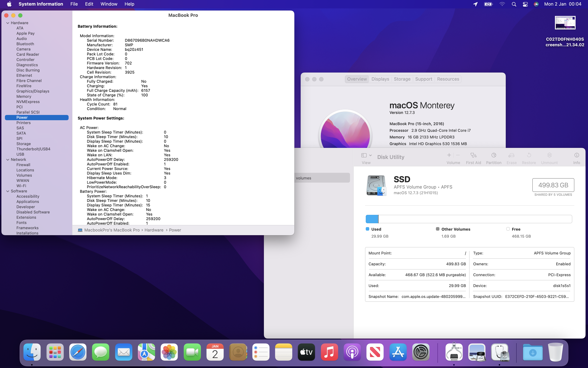Click the remove Volume minus icon
Screen dimensions: 588x368
click(458, 155)
